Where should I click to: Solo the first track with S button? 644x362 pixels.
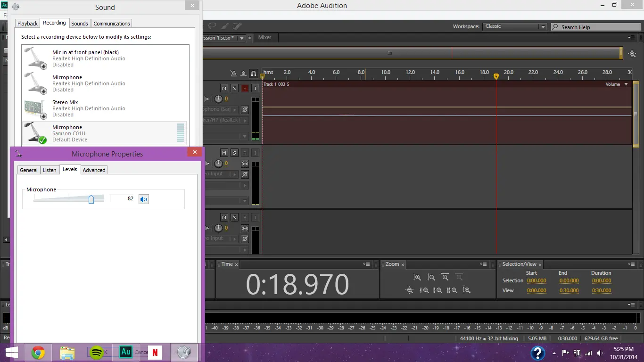point(234,88)
